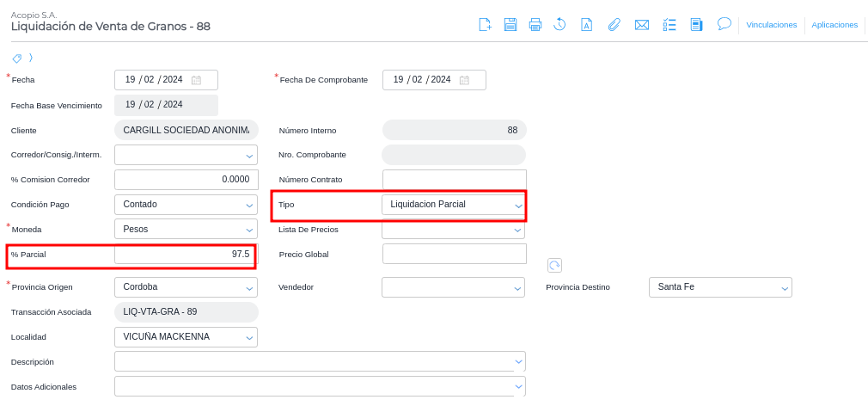Open comments with the speech bubble icon
Screen dimensions: 868x412
coord(724,23)
